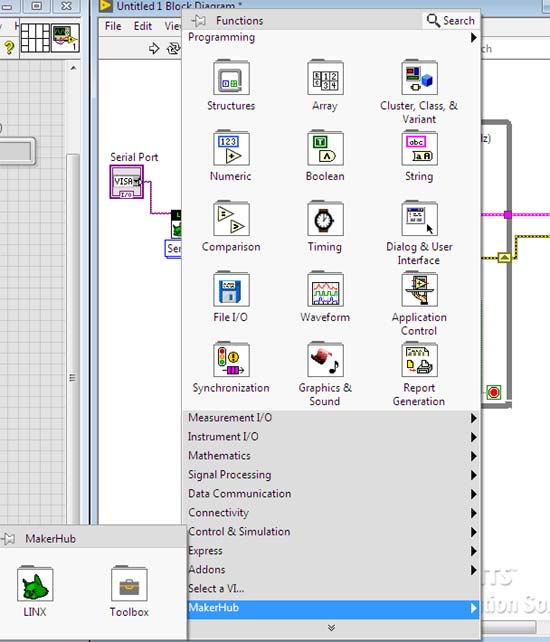This screenshot has width=550, height=642.
Task: Open the Synchronization palette
Action: point(231,359)
